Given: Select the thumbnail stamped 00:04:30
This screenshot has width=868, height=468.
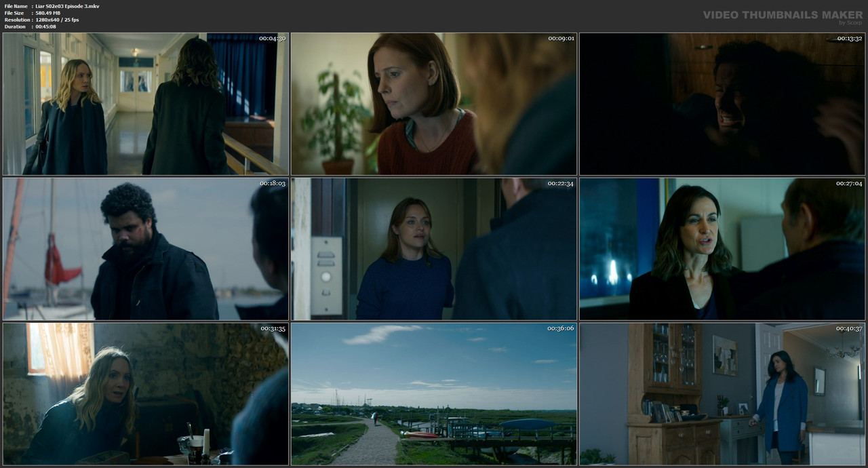Looking at the screenshot, I should click(146, 104).
